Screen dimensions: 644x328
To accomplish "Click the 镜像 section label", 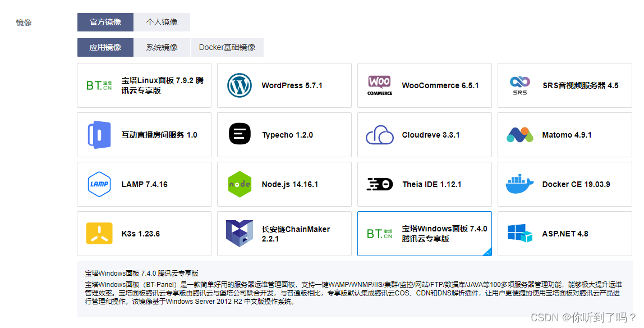I will point(24,22).
